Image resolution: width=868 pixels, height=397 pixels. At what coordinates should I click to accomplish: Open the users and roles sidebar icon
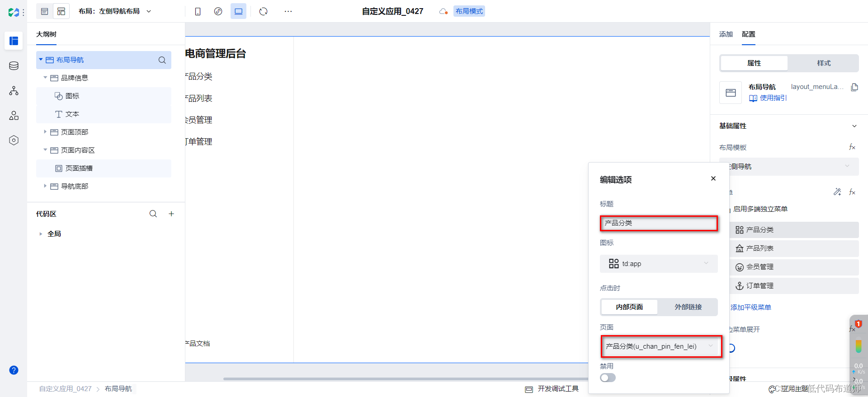pos(14,116)
